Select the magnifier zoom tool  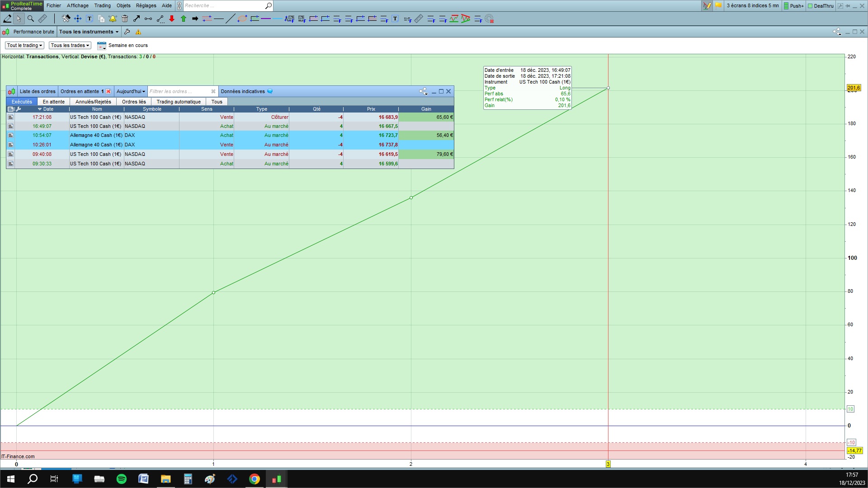coord(31,19)
